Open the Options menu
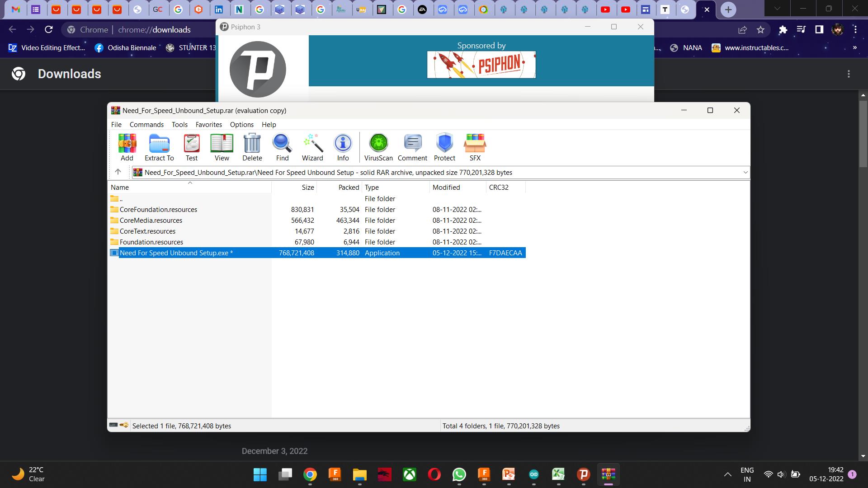 pos(241,124)
